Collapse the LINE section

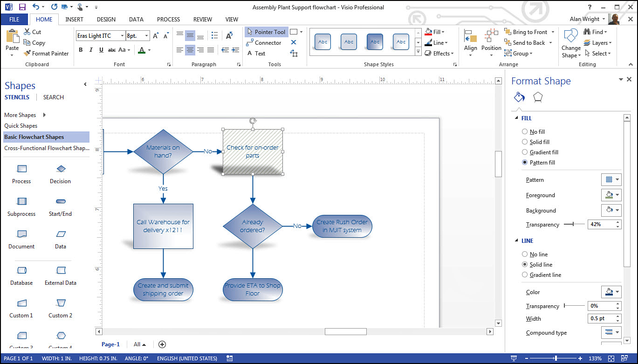516,241
